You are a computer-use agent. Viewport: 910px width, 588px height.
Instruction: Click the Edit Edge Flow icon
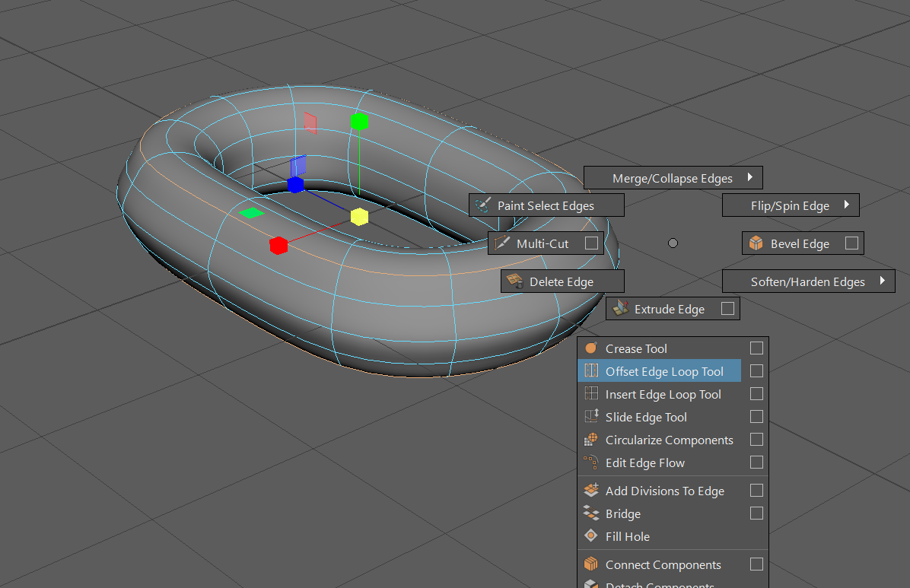point(591,462)
